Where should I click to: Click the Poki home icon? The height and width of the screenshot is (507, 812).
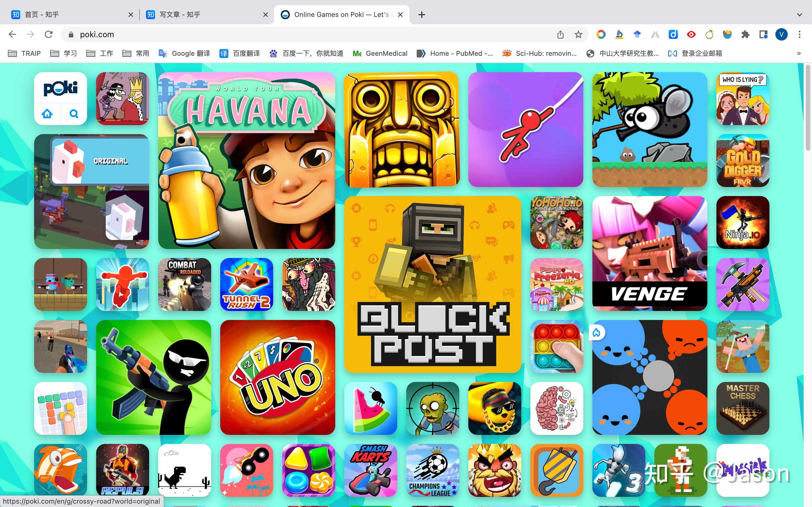47,114
